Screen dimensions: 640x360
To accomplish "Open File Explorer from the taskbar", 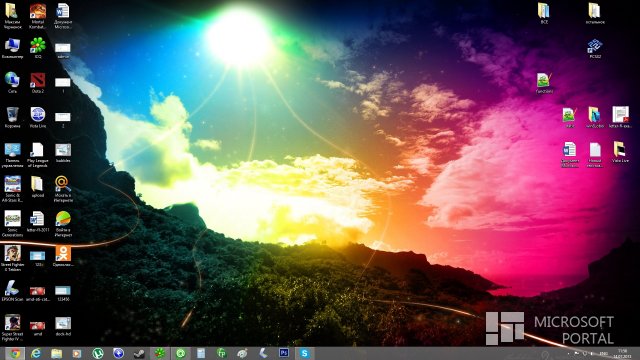I will coord(56,353).
